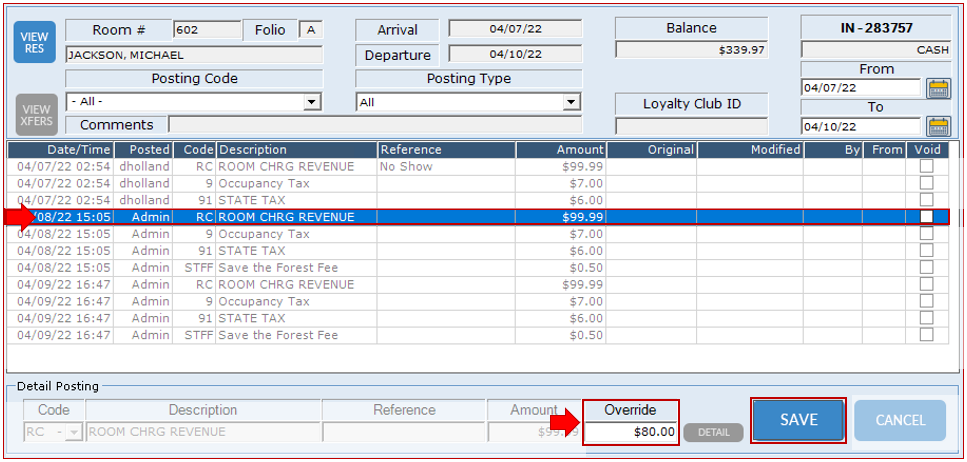Screen dimensions: 967x462
Task: Open the To date calendar picker
Action: [938, 126]
